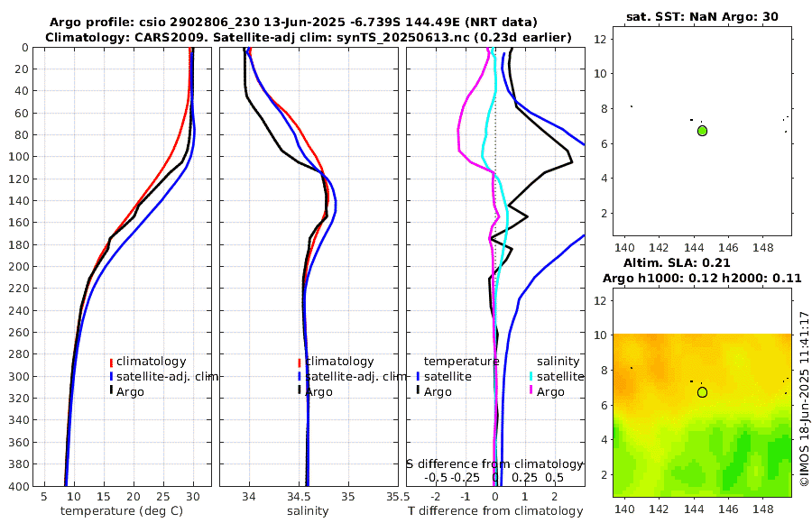This screenshot has width=812, height=523.
Task: Click the green Argo marker on SST map
Action: [702, 131]
